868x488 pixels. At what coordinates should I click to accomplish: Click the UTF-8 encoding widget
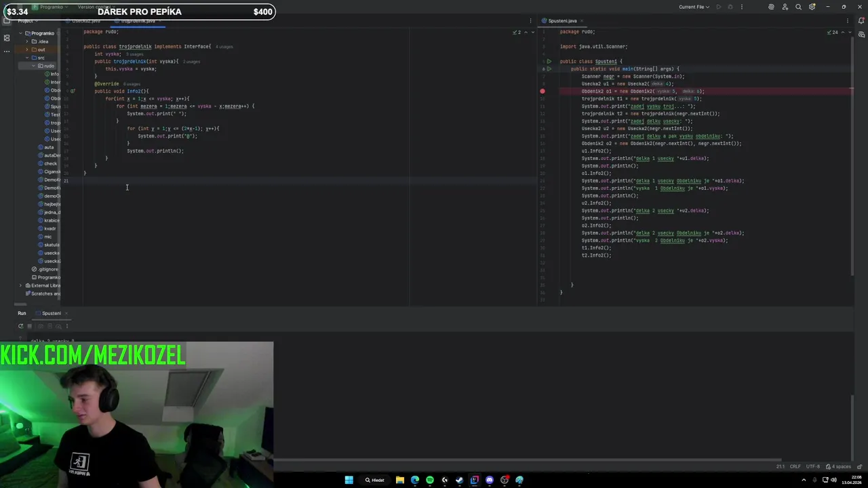[x=813, y=466]
